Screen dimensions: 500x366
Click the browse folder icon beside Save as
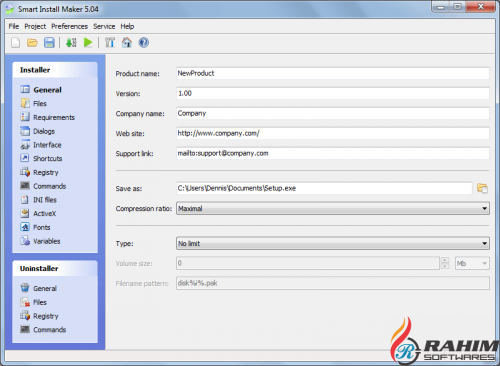(482, 188)
